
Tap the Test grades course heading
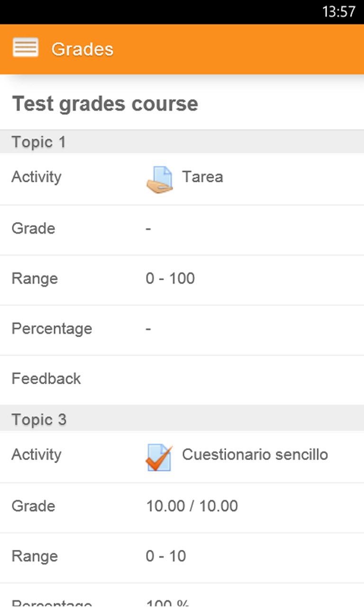(105, 104)
